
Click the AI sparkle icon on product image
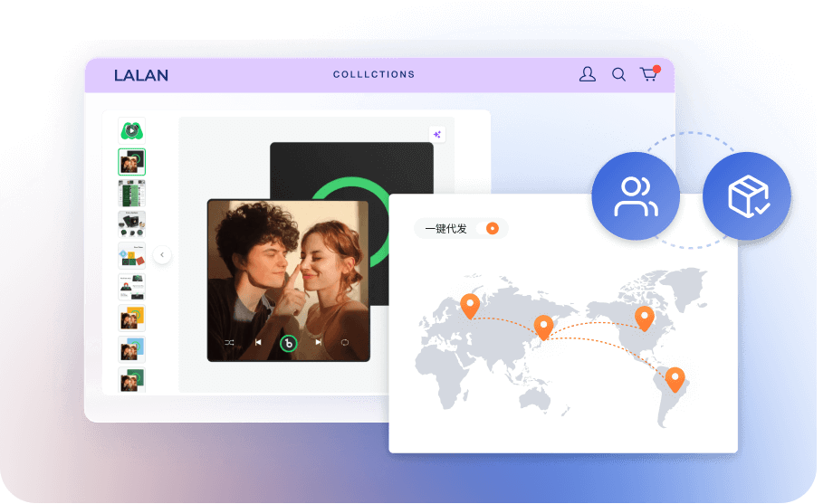click(x=437, y=134)
